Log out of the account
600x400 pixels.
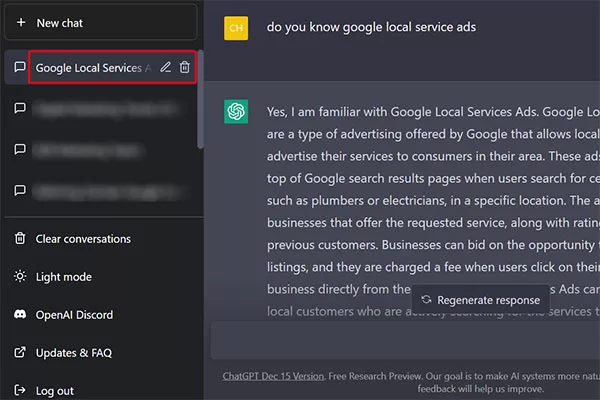pos(54,391)
